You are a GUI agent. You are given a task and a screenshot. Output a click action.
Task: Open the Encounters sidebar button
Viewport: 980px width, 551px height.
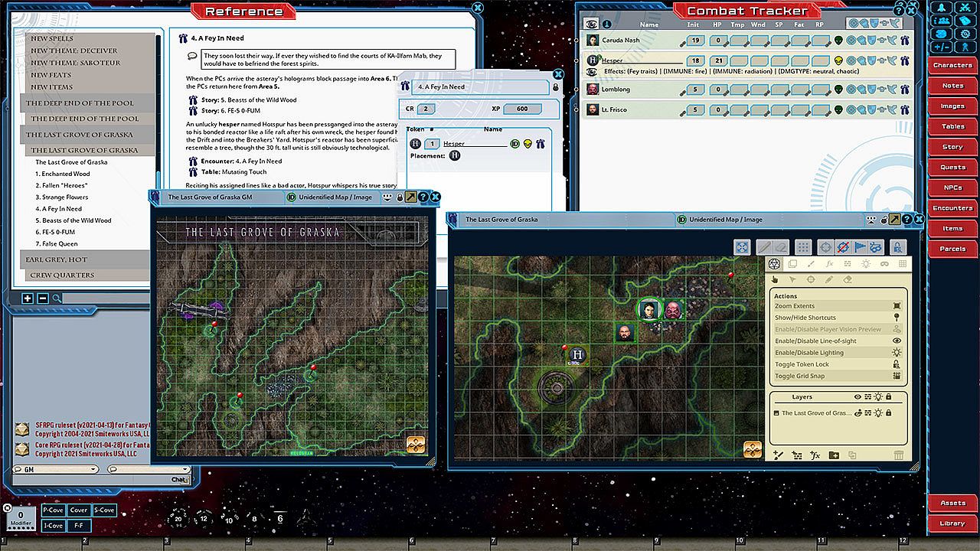pyautogui.click(x=952, y=208)
